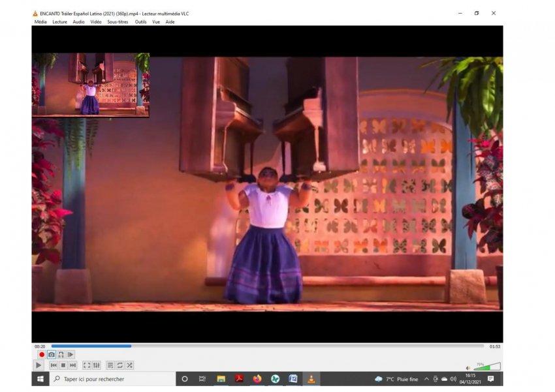Close the VLC window
The height and width of the screenshot is (392, 555).
[494, 13]
